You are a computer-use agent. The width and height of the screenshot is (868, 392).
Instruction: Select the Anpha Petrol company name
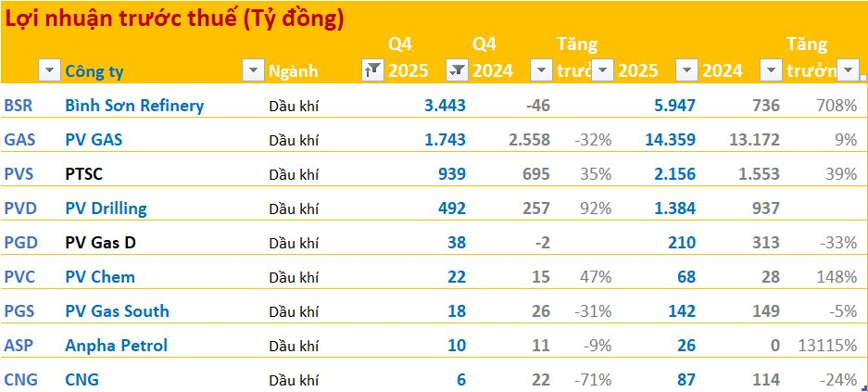pyautogui.click(x=116, y=346)
